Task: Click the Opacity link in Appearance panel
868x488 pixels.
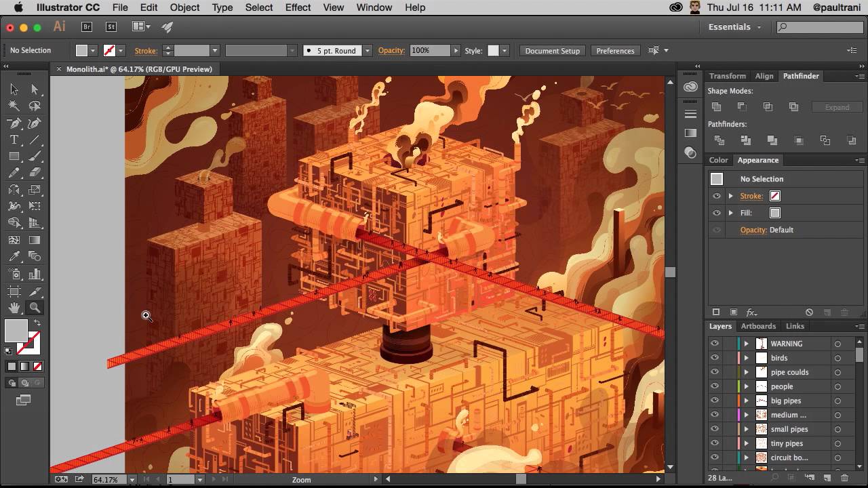Action: (x=753, y=230)
